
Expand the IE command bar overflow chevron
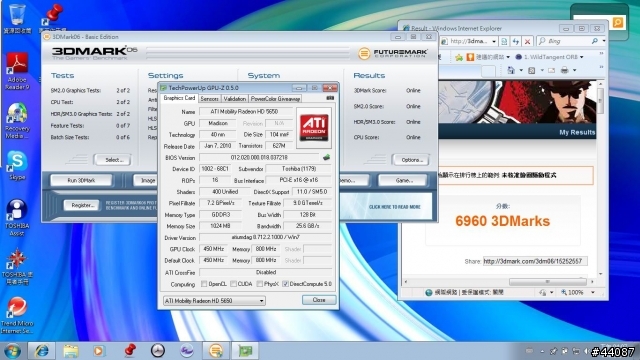coord(601,67)
